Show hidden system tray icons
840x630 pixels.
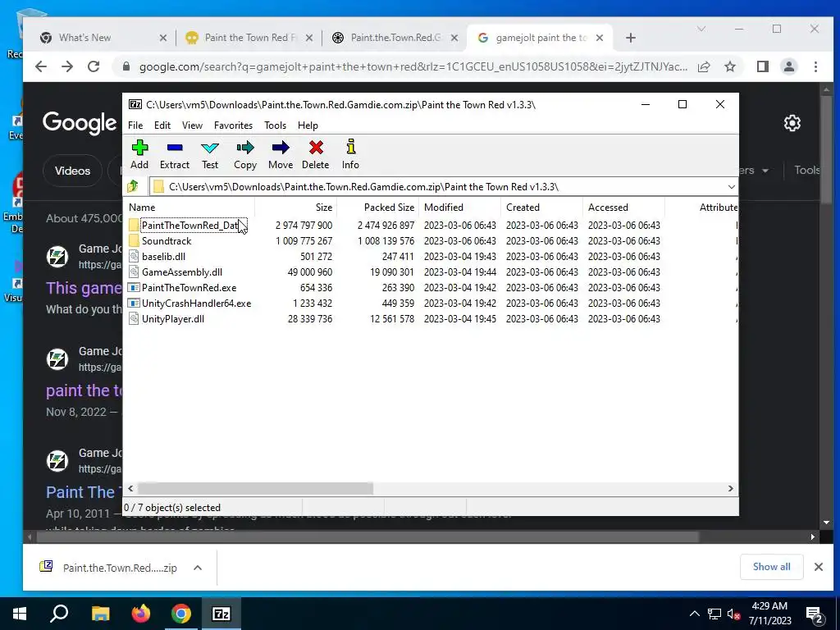(x=694, y=614)
